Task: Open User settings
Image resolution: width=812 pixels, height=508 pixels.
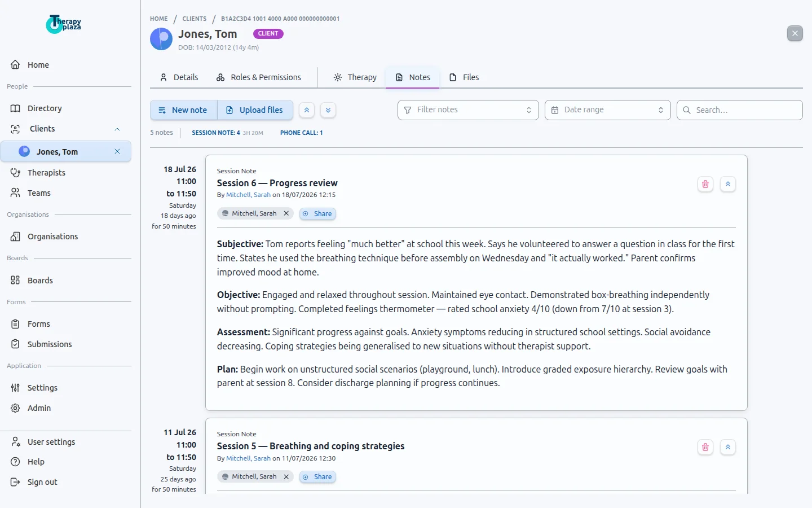Action: click(x=65, y=442)
